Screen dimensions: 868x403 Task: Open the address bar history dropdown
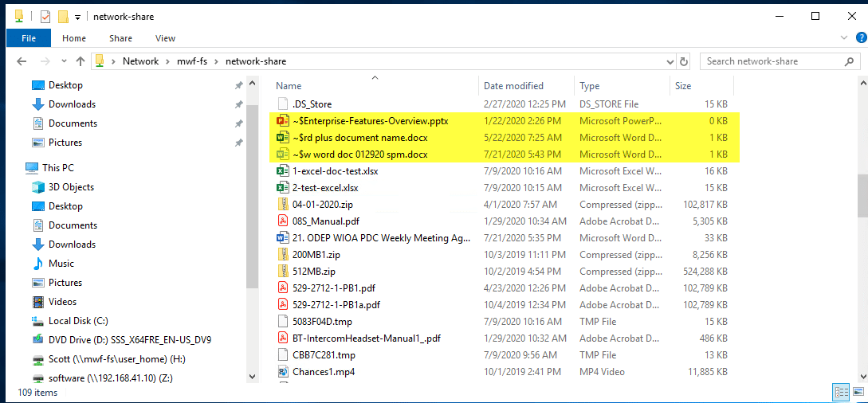668,61
